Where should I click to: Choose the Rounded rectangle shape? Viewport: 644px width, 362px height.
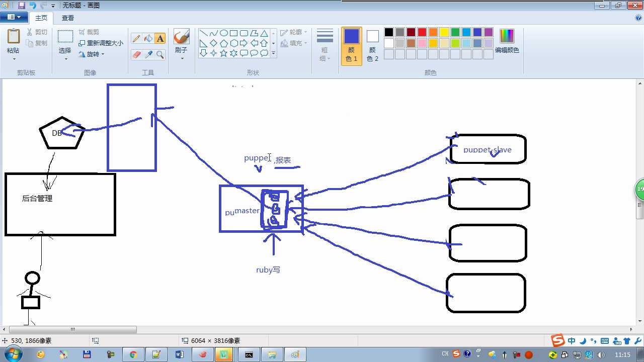244,33
